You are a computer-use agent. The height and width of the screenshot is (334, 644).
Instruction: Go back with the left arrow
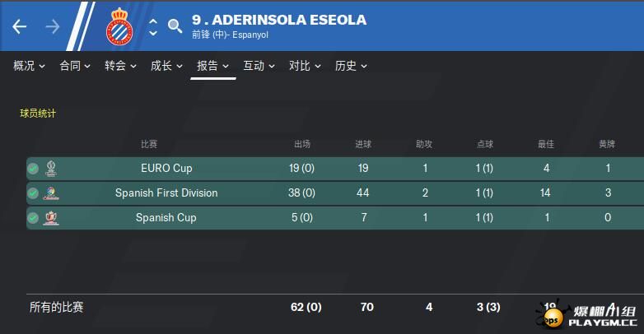[19, 26]
